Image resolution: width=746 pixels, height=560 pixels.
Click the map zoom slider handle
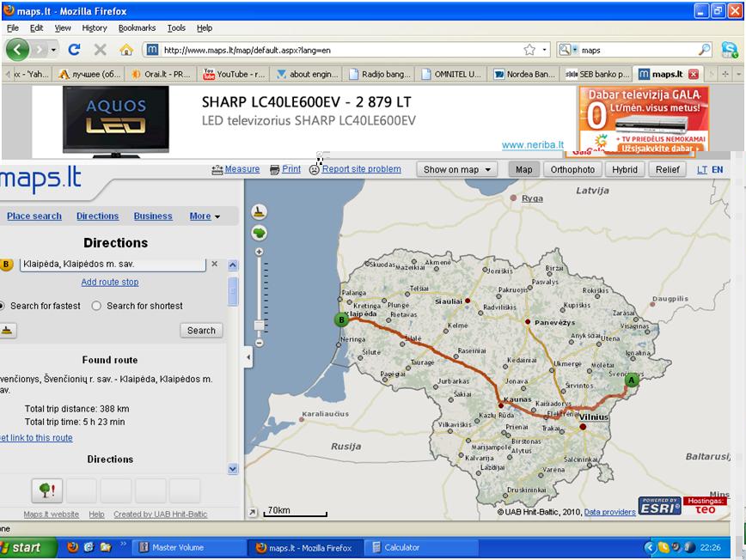[x=260, y=326]
